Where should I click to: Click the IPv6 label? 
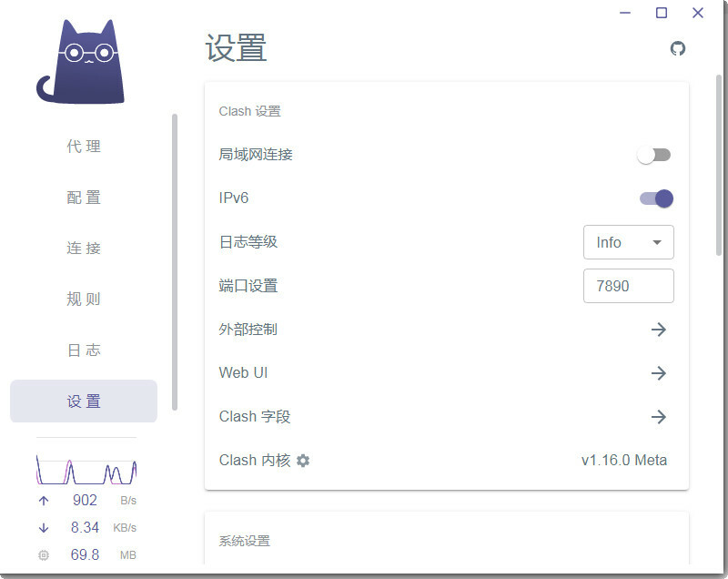[x=234, y=198]
